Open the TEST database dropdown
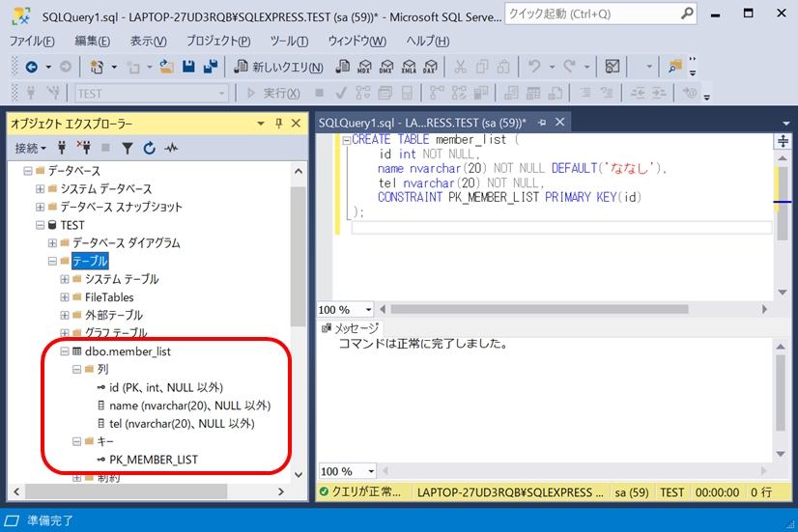Image resolution: width=798 pixels, height=532 pixels. click(x=222, y=94)
